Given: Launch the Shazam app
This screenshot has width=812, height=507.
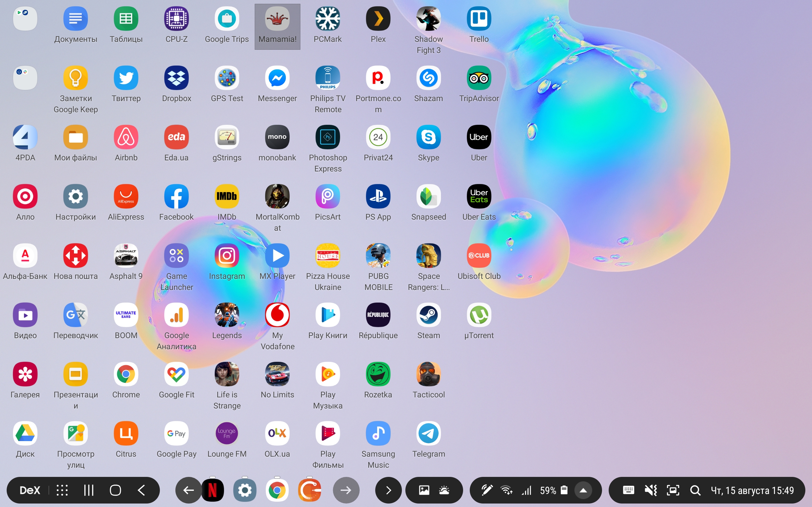Looking at the screenshot, I should pyautogui.click(x=429, y=78).
